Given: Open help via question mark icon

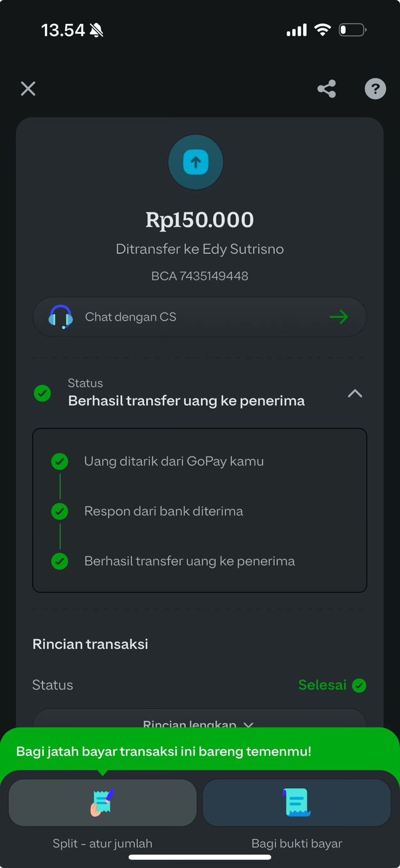Looking at the screenshot, I should tap(375, 88).
